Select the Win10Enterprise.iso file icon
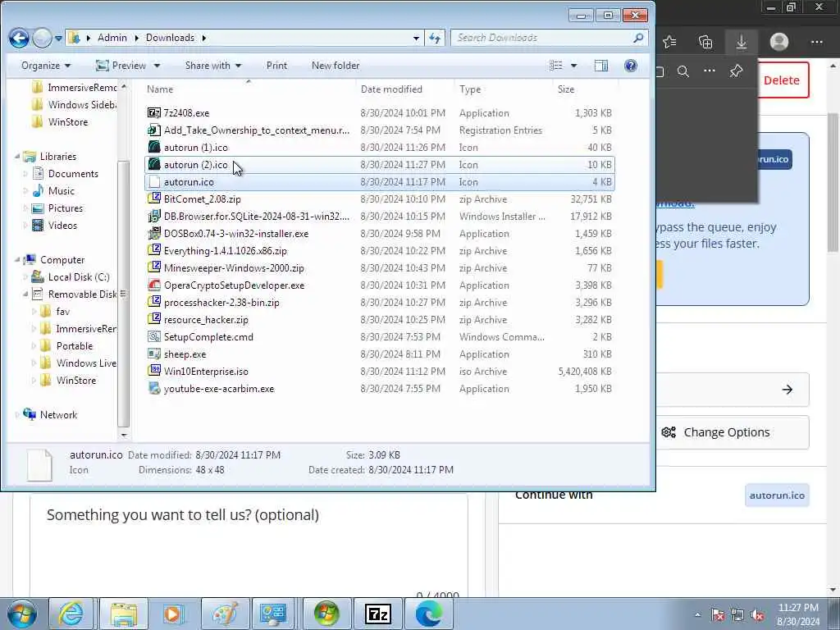Viewport: 840px width, 630px height. (x=154, y=372)
